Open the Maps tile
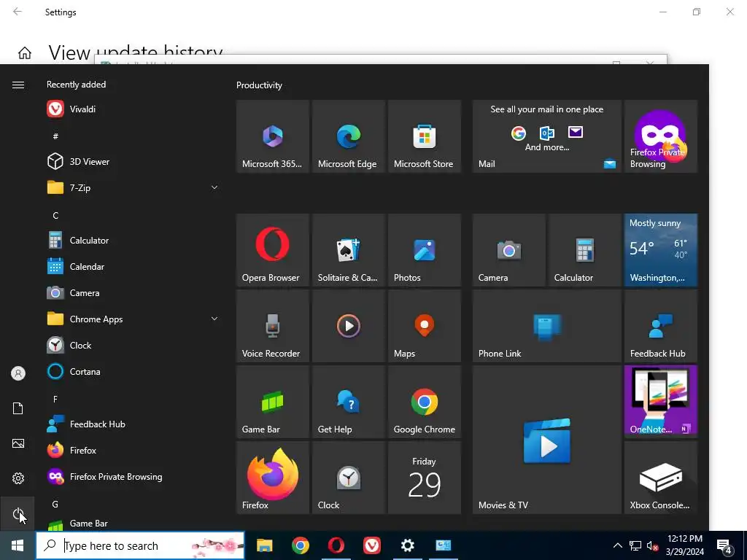The width and height of the screenshot is (747, 560). pos(425,326)
